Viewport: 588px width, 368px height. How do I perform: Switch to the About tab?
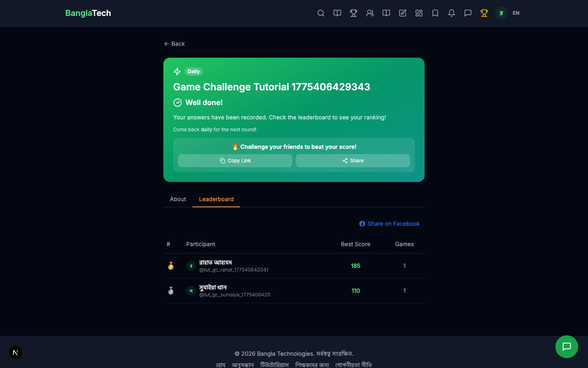click(x=178, y=199)
